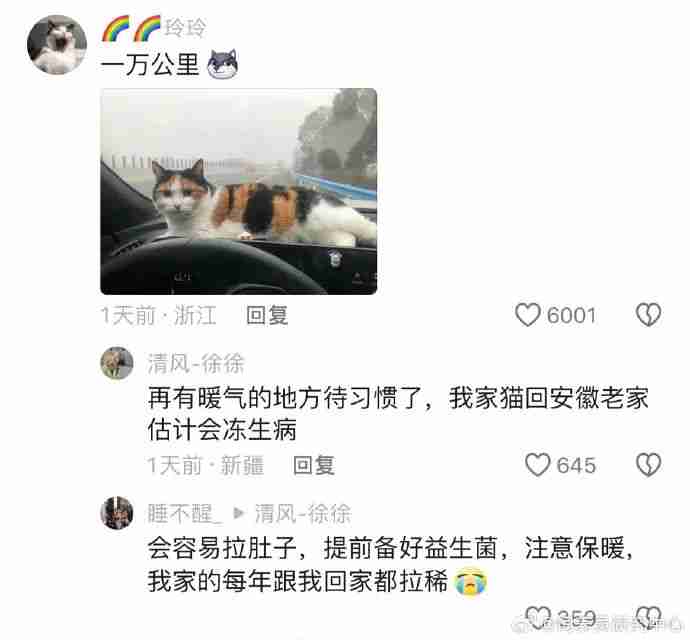Click the husky emoji sticker after 一万公里
The width and height of the screenshot is (690, 640).
click(223, 64)
